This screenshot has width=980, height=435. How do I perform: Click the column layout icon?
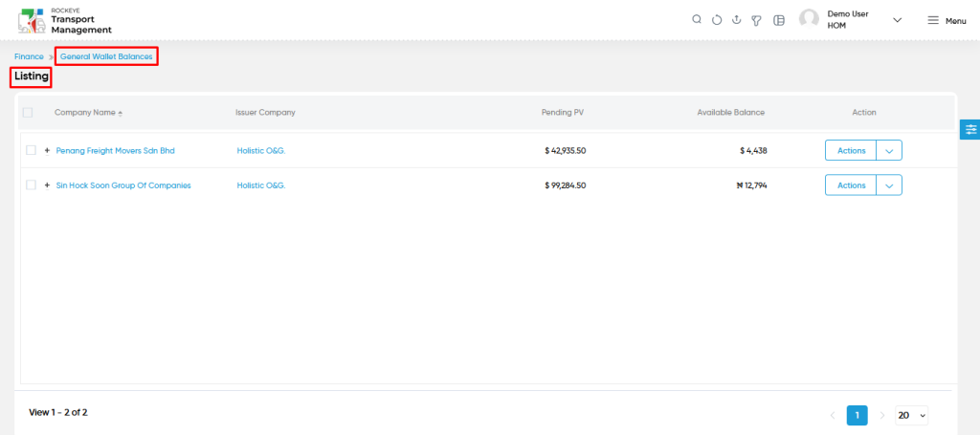tap(779, 21)
